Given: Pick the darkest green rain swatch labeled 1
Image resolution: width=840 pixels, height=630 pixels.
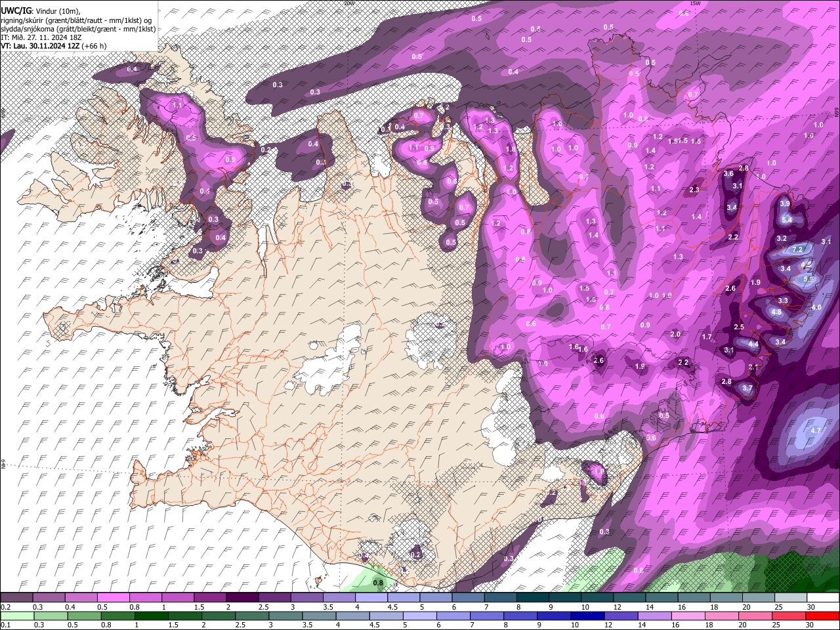Looking at the screenshot, I should [x=151, y=616].
